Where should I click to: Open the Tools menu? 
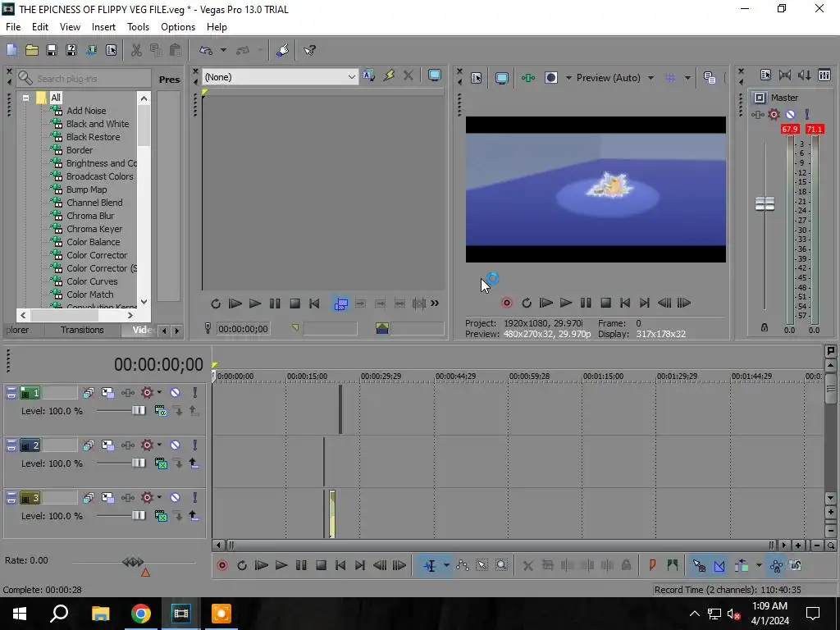[x=138, y=27]
